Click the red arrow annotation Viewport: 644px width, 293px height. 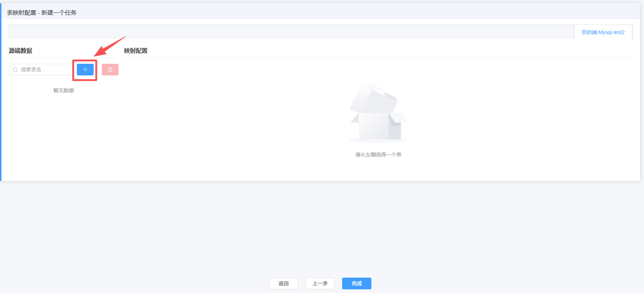pyautogui.click(x=109, y=47)
